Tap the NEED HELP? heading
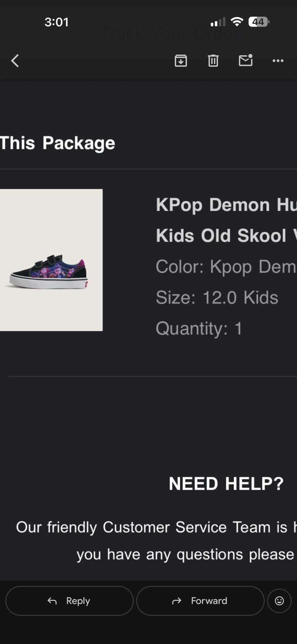Screen dimensions: 297x644 [x=226, y=483]
